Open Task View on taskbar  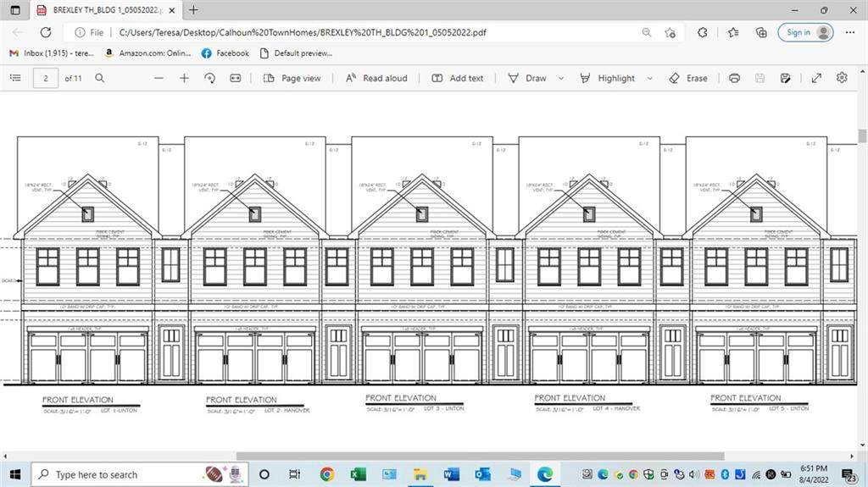295,474
